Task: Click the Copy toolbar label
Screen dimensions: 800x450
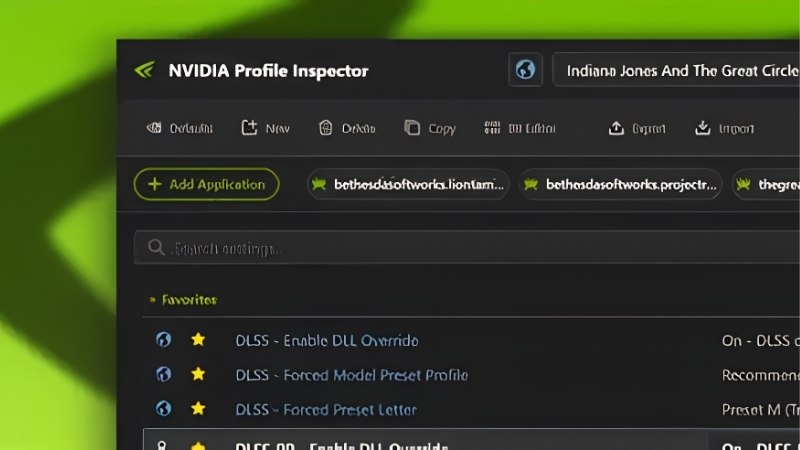Action: click(x=442, y=129)
